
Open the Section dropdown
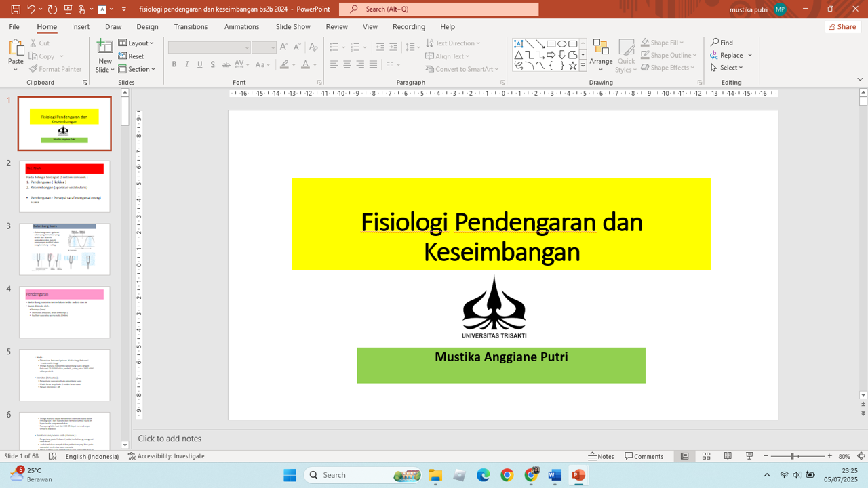137,69
